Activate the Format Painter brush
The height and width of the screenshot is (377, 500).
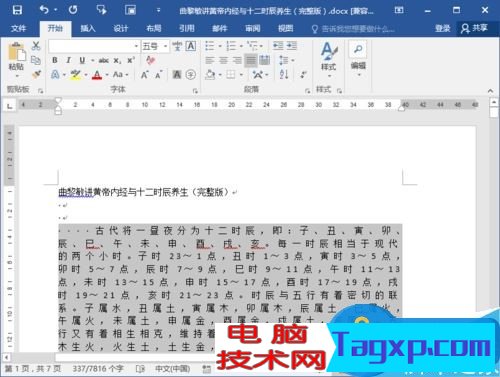coord(36,74)
